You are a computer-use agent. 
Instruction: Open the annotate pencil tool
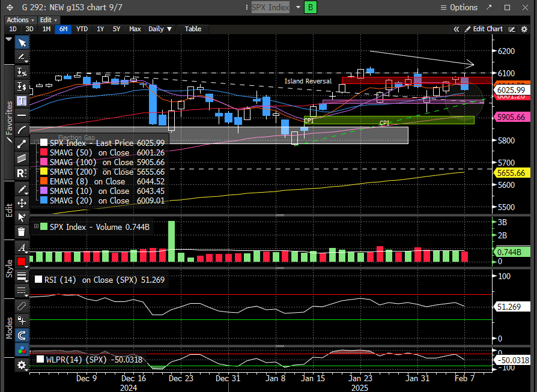tap(22, 57)
